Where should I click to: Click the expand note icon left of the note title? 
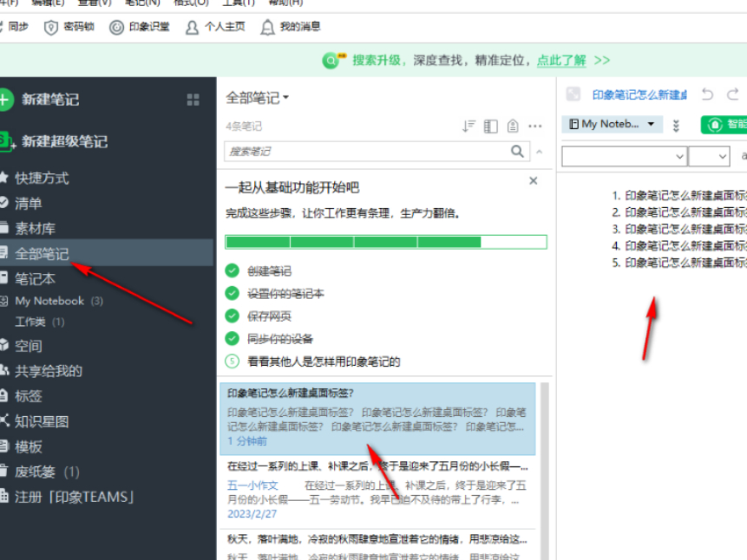click(573, 94)
